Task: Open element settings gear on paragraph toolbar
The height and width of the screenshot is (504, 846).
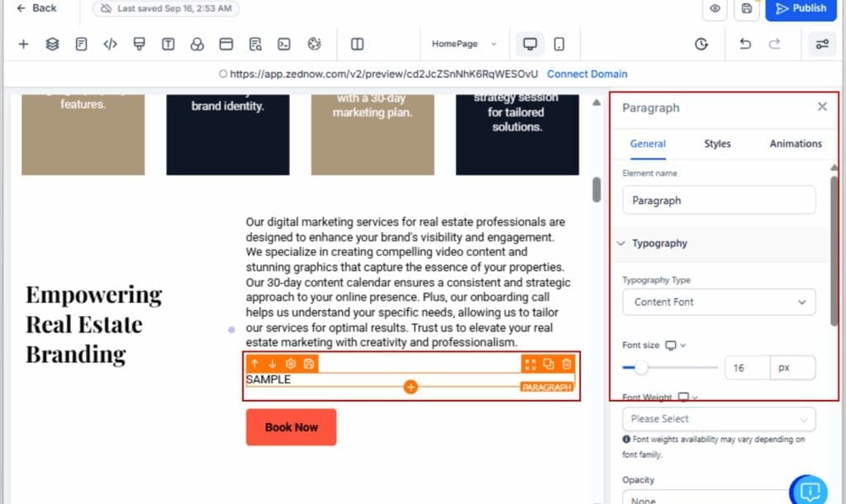Action: (290, 364)
